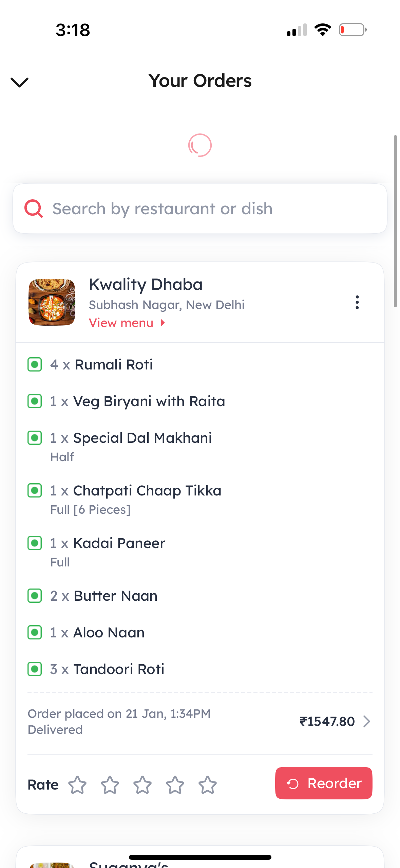Rate the order three stars
Screen dimensions: 400x868
pos(142,785)
